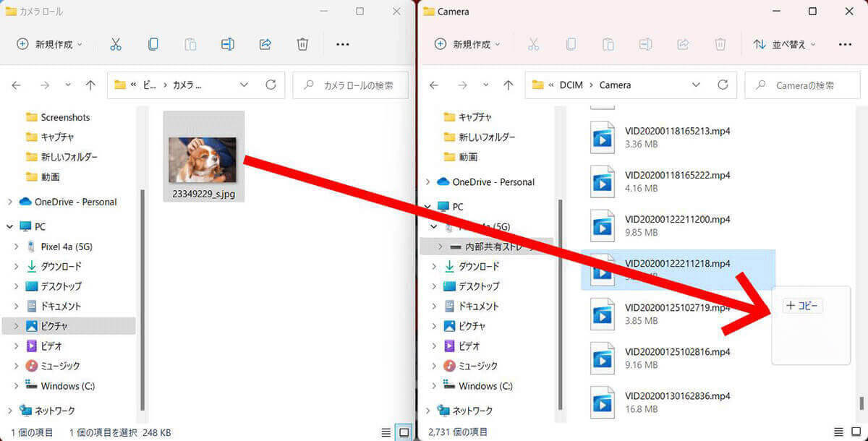The height and width of the screenshot is (441, 868).
Task: Select VID20200118165222.mp4 file
Action: click(x=678, y=181)
